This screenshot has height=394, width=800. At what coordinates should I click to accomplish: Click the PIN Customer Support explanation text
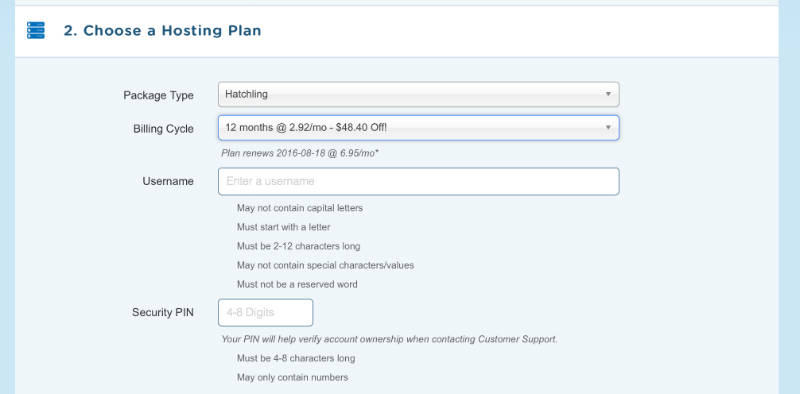(389, 339)
